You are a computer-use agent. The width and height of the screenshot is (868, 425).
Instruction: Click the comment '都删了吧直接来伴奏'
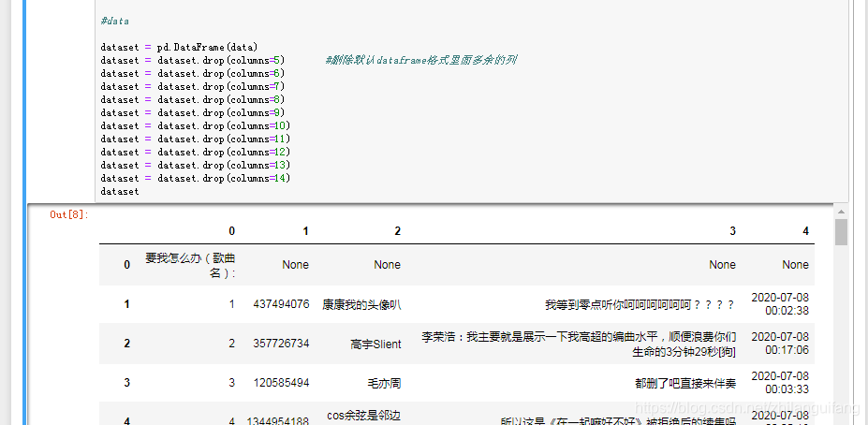click(x=685, y=383)
